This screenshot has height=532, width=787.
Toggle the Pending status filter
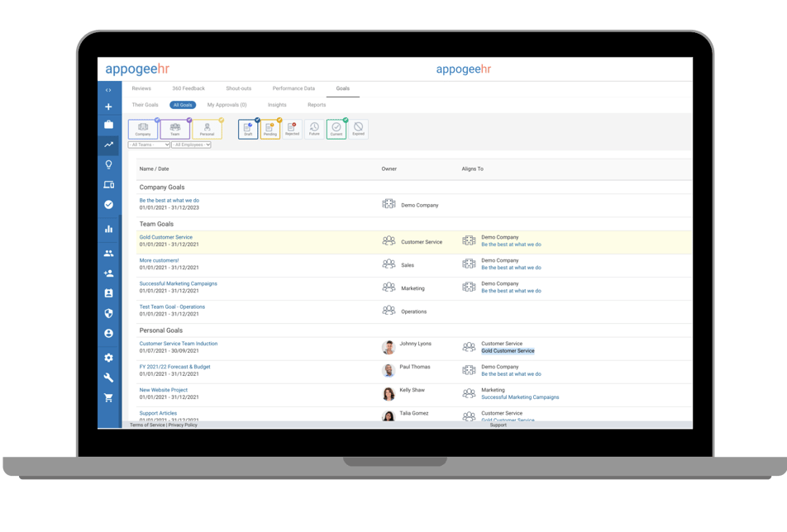pos(270,130)
